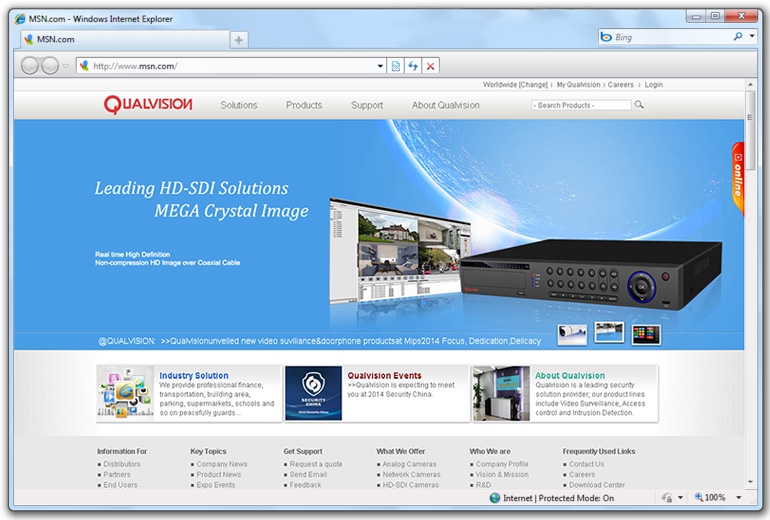770x520 pixels.
Task: Open Industry Solution heading
Action: pyautogui.click(x=193, y=375)
